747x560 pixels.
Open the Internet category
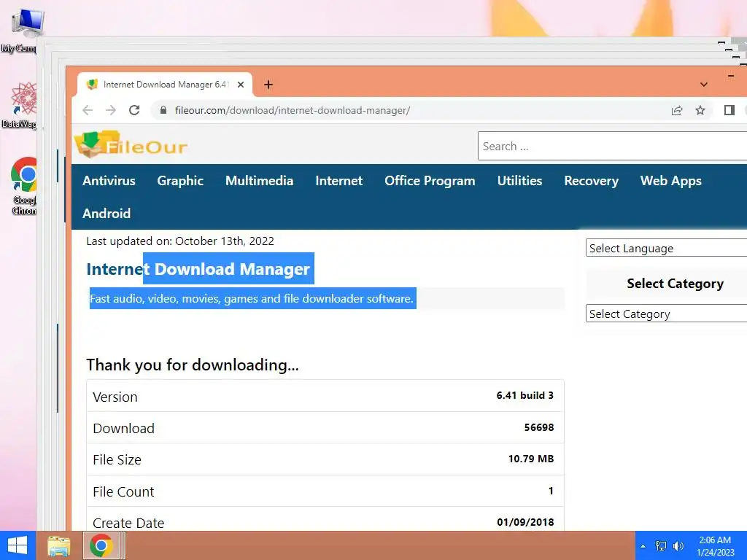click(338, 181)
